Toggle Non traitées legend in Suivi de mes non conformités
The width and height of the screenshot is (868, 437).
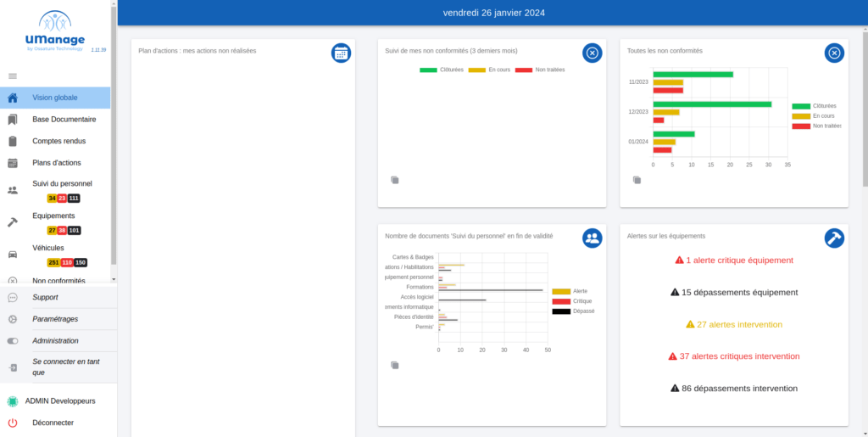pyautogui.click(x=540, y=70)
